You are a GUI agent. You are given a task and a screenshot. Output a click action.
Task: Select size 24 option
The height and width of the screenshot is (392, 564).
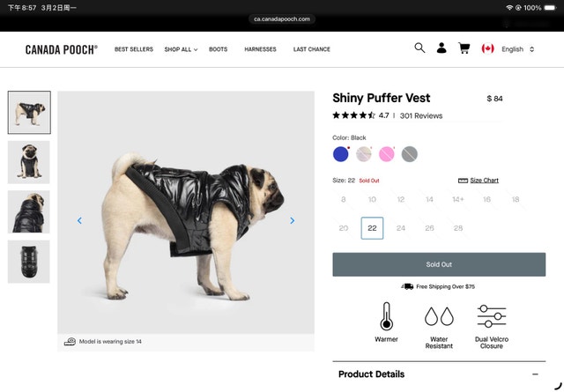pos(401,228)
